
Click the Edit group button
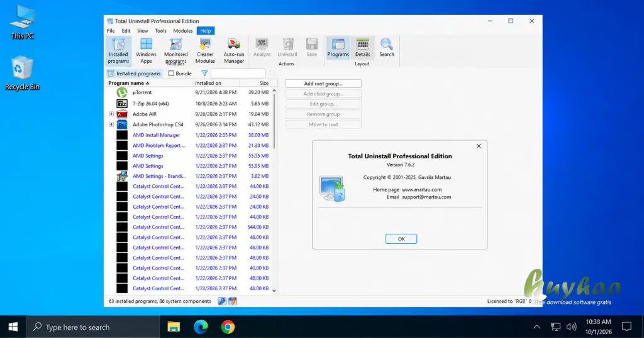click(323, 104)
